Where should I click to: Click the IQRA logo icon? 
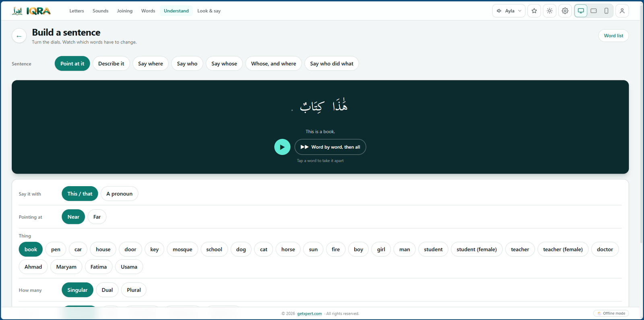[17, 11]
